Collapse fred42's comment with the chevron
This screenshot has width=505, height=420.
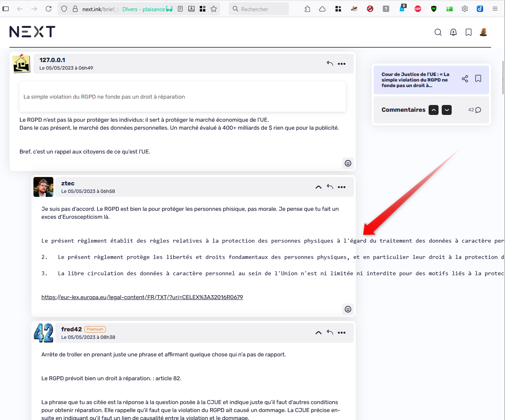[x=318, y=332]
